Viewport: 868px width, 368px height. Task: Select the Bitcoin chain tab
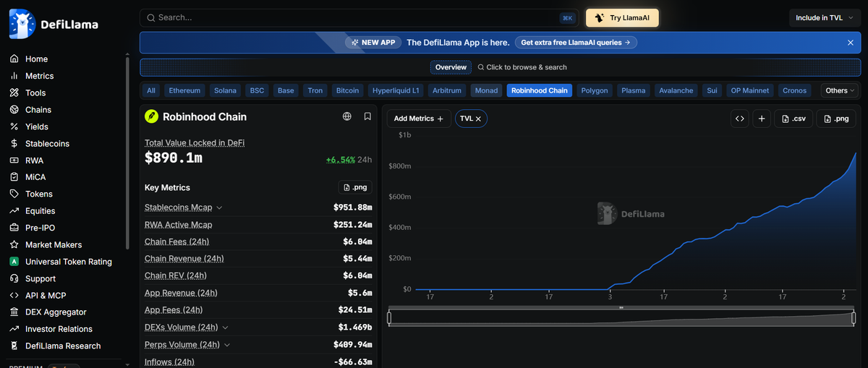348,90
